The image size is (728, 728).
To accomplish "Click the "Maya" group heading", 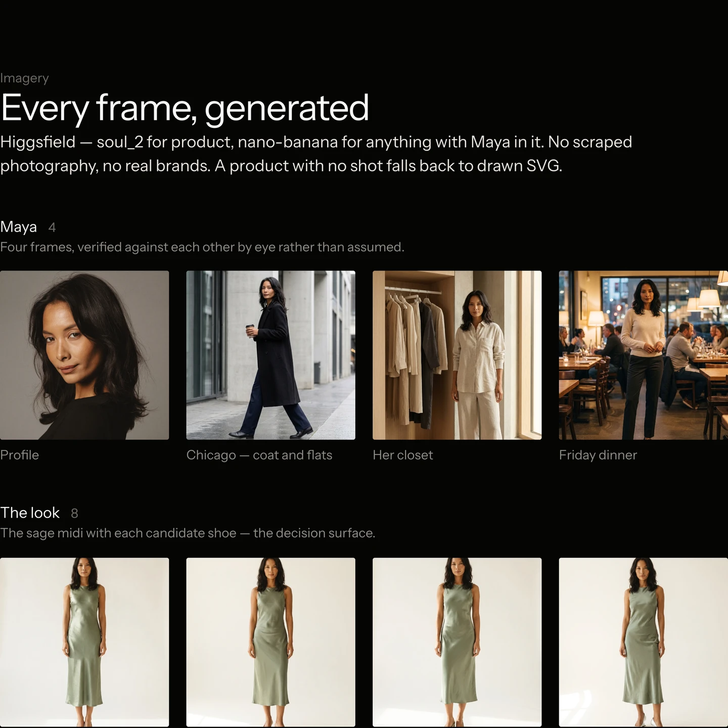I will [x=19, y=227].
